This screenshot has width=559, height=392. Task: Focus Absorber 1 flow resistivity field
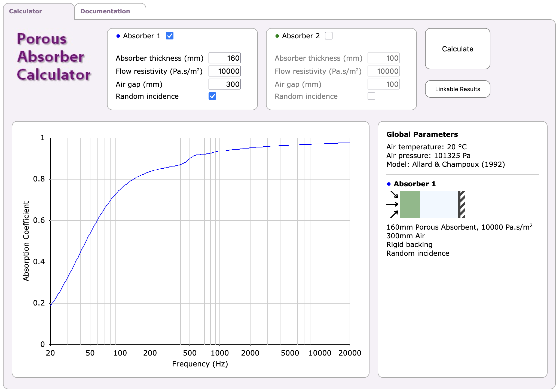pos(225,71)
